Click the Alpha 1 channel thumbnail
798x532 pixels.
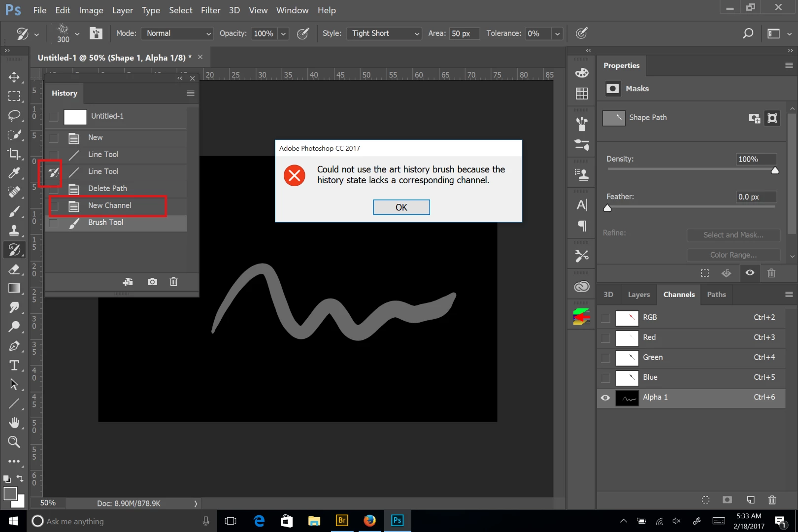click(x=627, y=398)
